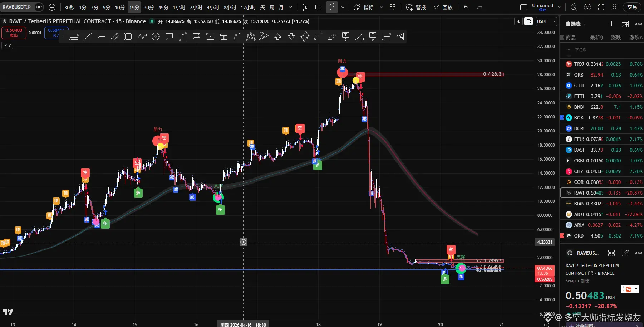This screenshot has width=644, height=327.
Task: Select the Fibonacci retracement lines tool
Action: (x=74, y=36)
